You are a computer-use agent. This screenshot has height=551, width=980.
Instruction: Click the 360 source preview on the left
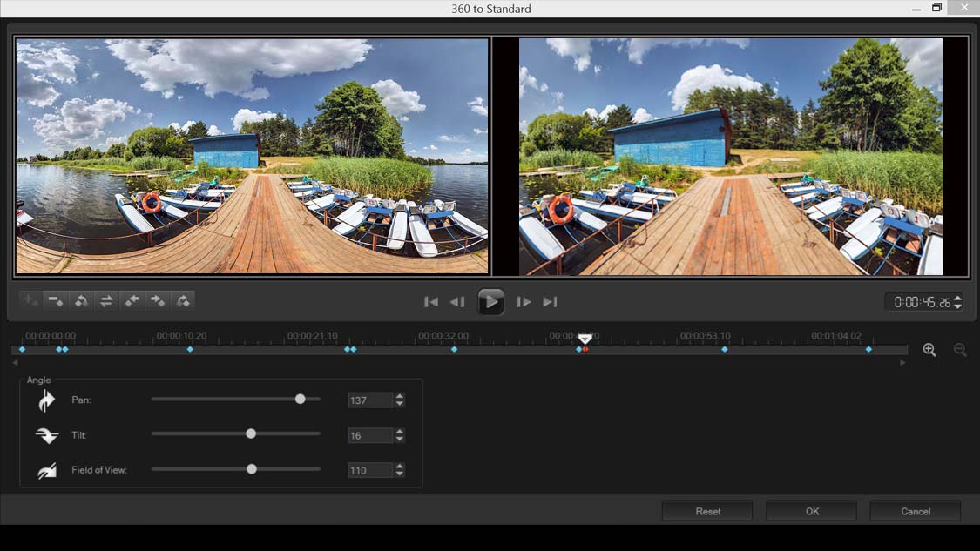coord(252,156)
